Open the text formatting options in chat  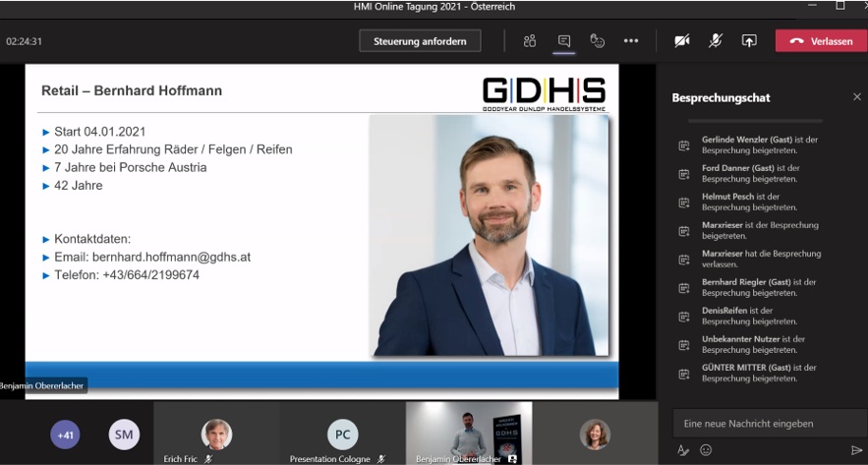click(x=683, y=450)
